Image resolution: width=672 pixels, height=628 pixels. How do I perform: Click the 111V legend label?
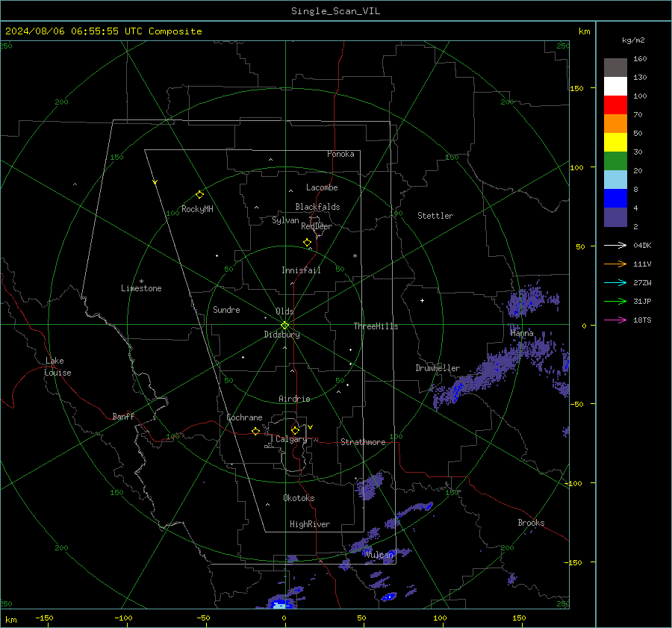tap(642, 264)
